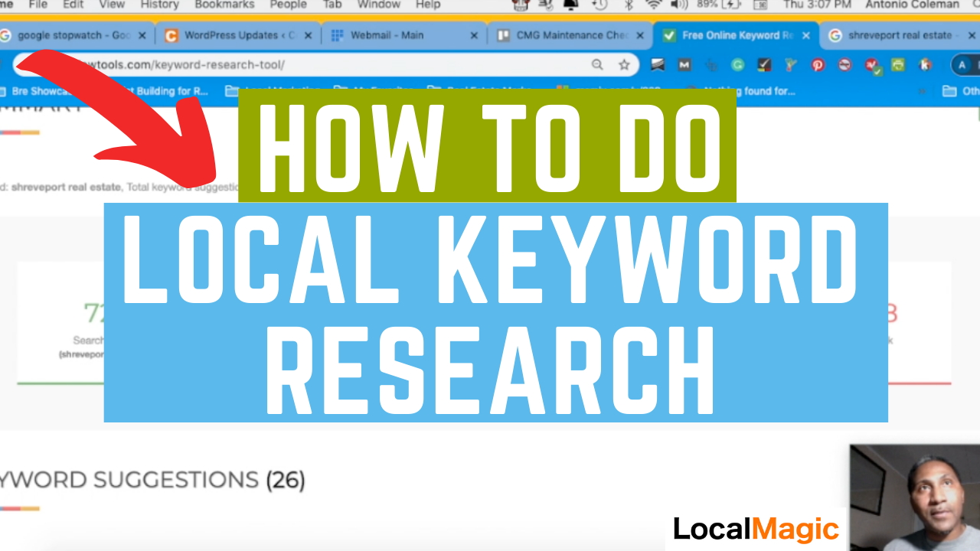Click the Time Machine icon in menu bar
The width and height of the screenshot is (980, 551).
600,5
